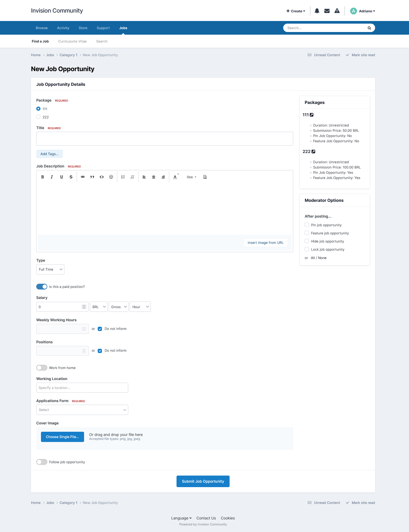Center align description text
The image size is (409, 532).
click(x=154, y=177)
